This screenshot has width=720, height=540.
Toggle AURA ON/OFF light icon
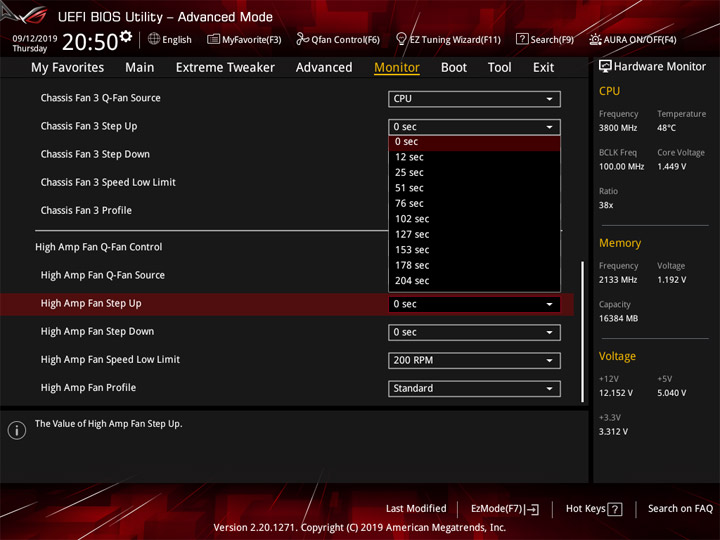point(595,39)
